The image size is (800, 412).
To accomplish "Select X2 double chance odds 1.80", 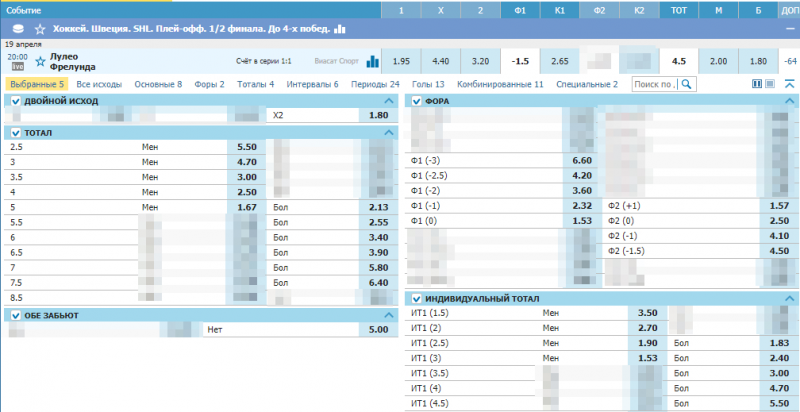I will 377,116.
